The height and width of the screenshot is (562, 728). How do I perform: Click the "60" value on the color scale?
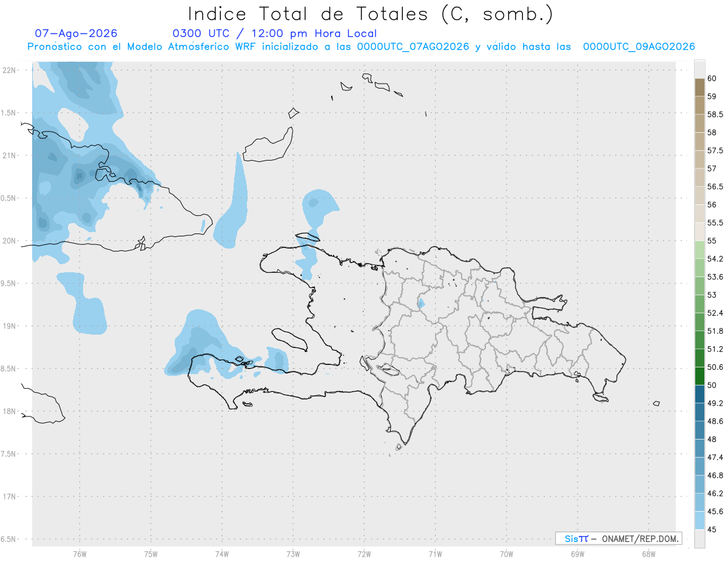coord(712,78)
